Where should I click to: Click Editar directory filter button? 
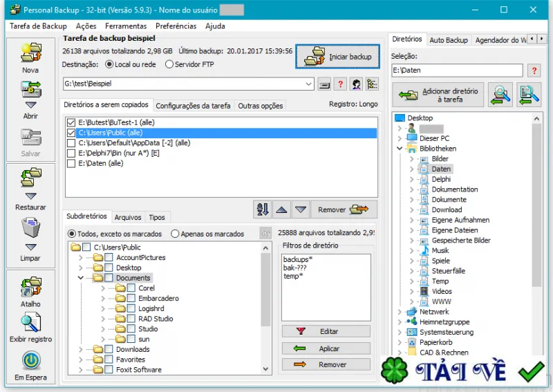click(x=326, y=331)
